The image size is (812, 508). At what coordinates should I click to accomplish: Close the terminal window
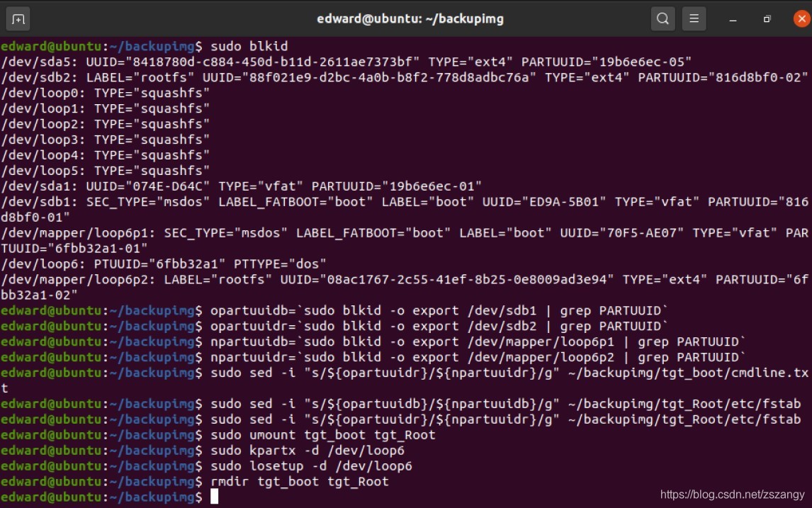point(801,19)
